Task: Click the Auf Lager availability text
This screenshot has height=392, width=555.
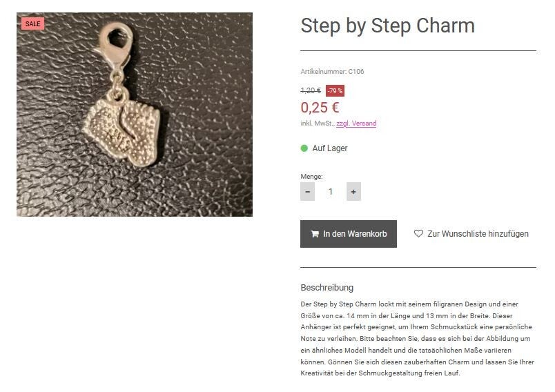Action: pos(330,148)
